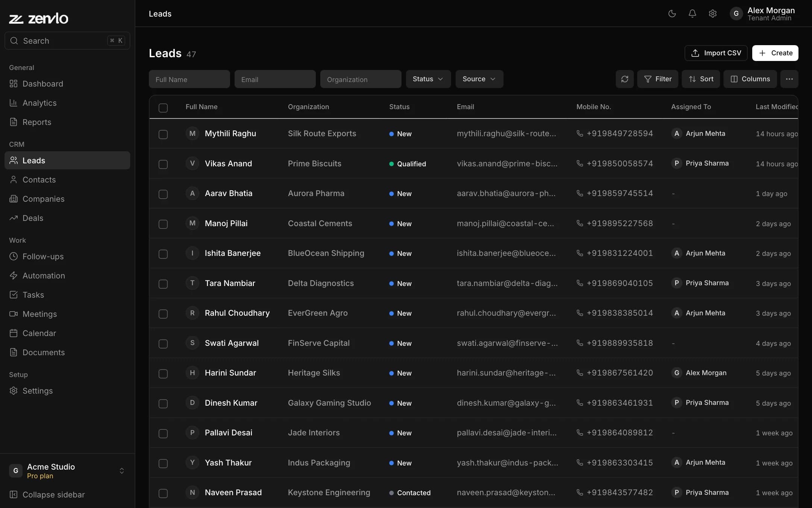Image resolution: width=812 pixels, height=508 pixels.
Task: Toggle dark mode moon icon
Action: pos(672,14)
